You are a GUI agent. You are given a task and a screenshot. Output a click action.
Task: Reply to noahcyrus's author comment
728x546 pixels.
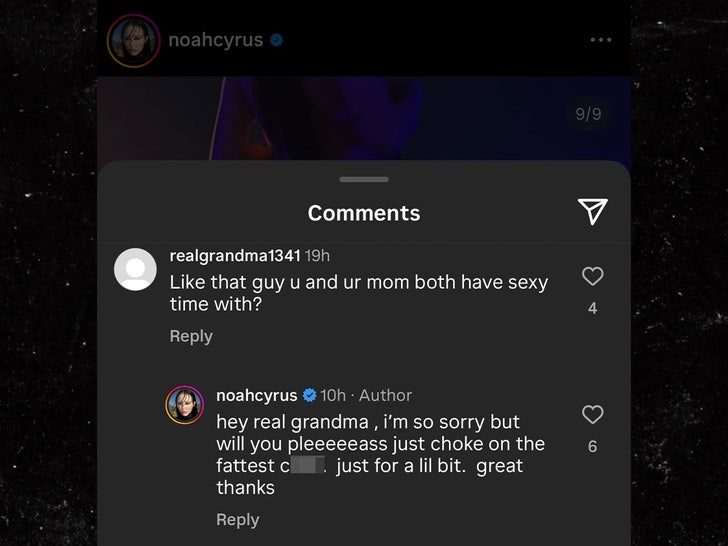(237, 520)
